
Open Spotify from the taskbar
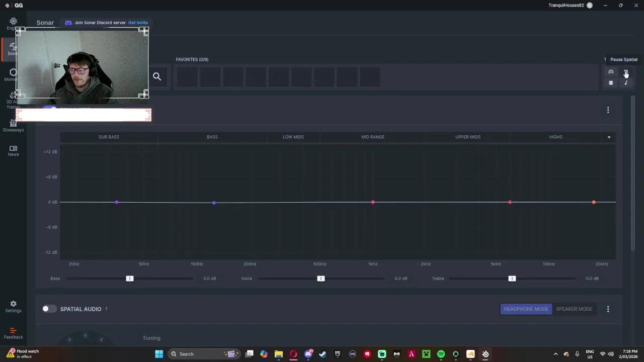click(x=441, y=354)
